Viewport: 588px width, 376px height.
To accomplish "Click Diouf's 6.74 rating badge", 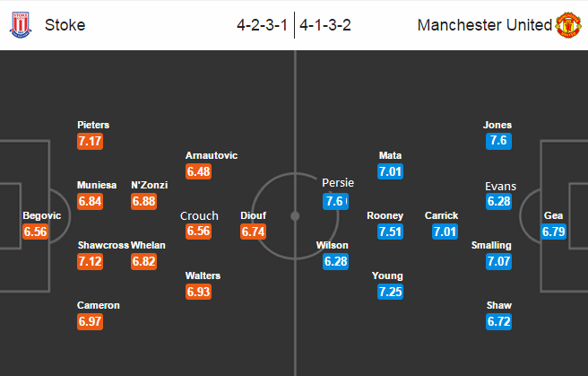I will [x=255, y=232].
